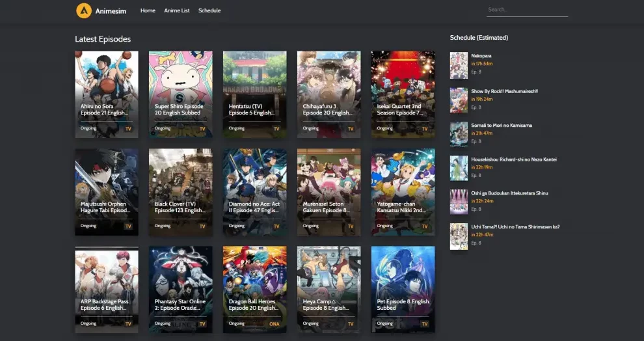Click Oshi ga Budoukan schedule thumbnail
Screen dimensions: 644x341
[459, 202]
